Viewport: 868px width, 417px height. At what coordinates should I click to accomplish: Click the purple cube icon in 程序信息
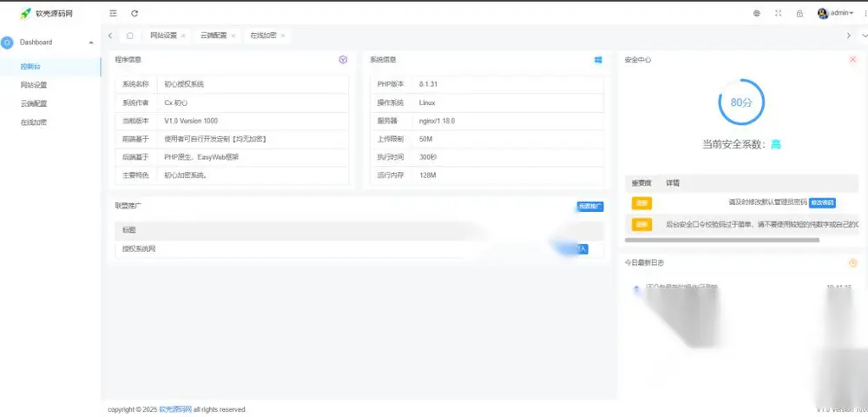(x=343, y=60)
